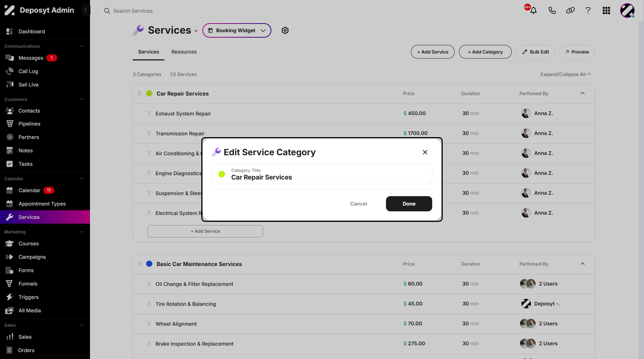Close the Edit Service Category dialog
Screen dimensions: 644x359
(x=425, y=152)
